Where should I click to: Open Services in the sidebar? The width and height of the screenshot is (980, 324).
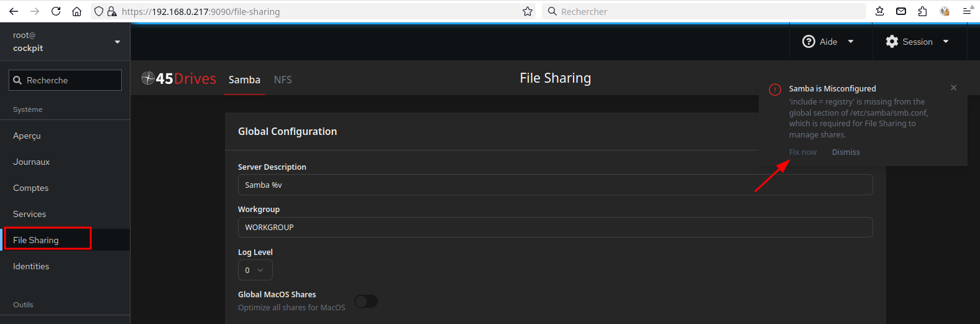30,214
